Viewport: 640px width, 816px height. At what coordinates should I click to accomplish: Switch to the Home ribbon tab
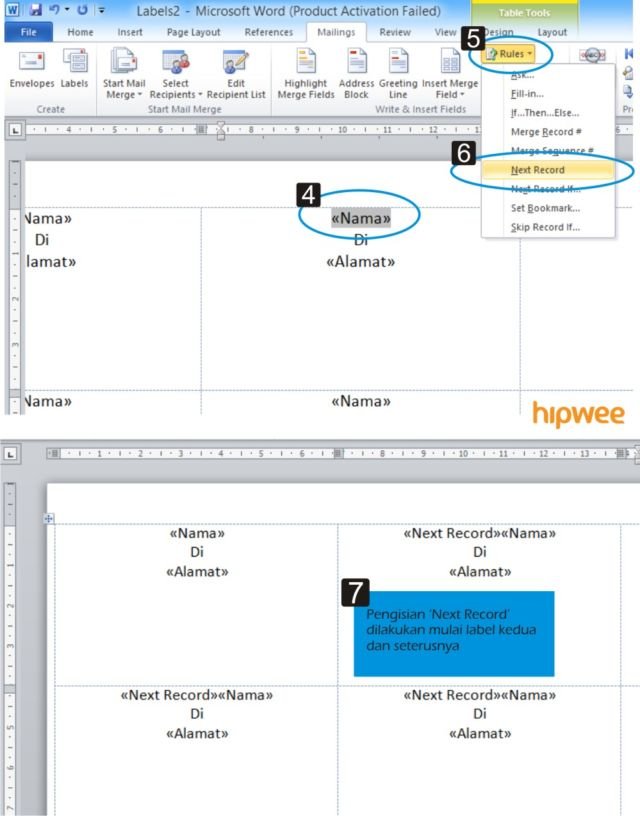coord(80,32)
